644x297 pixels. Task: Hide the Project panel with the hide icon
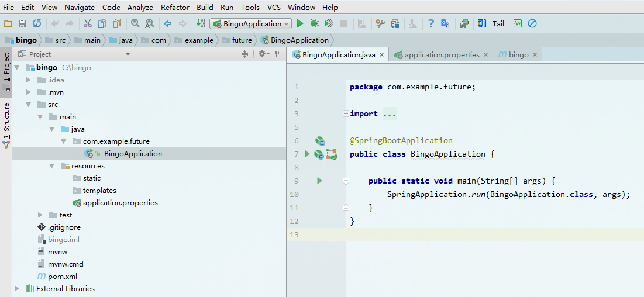pyautogui.click(x=278, y=54)
